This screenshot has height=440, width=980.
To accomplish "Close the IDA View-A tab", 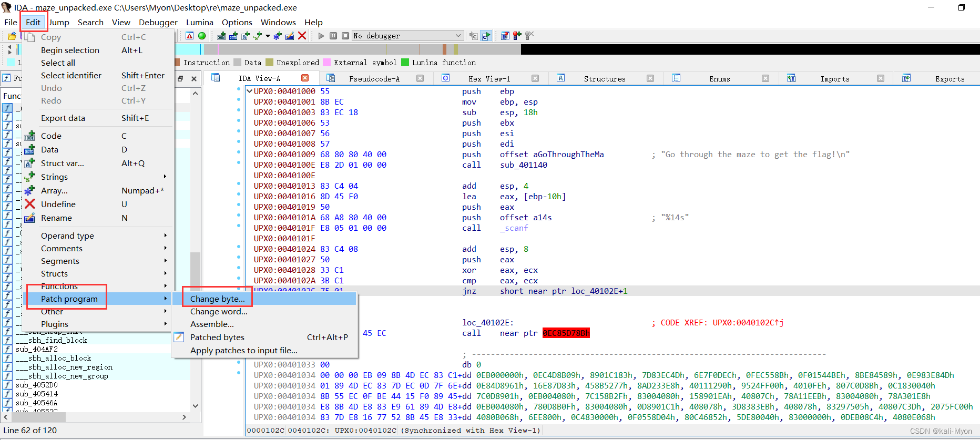I will 305,78.
